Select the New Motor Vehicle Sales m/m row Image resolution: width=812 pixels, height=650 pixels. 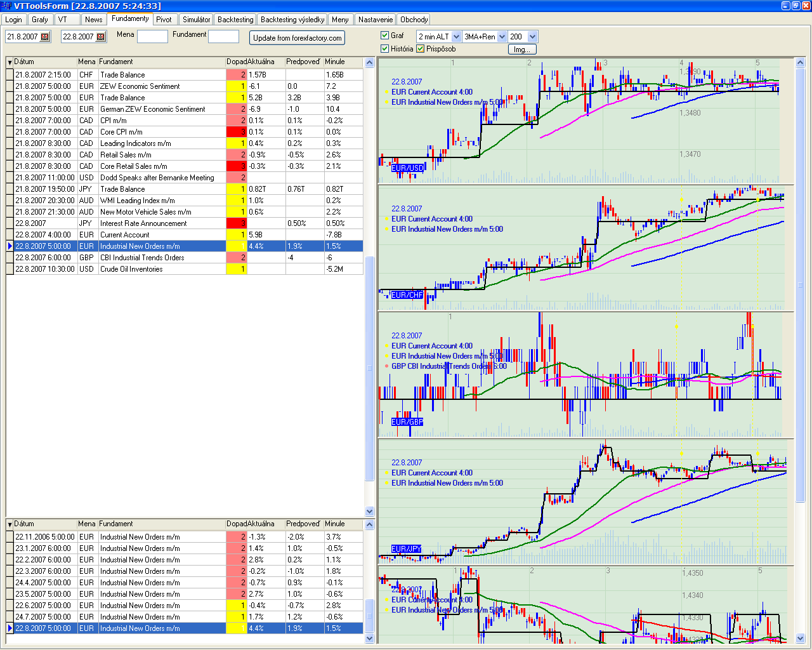[x=185, y=212]
